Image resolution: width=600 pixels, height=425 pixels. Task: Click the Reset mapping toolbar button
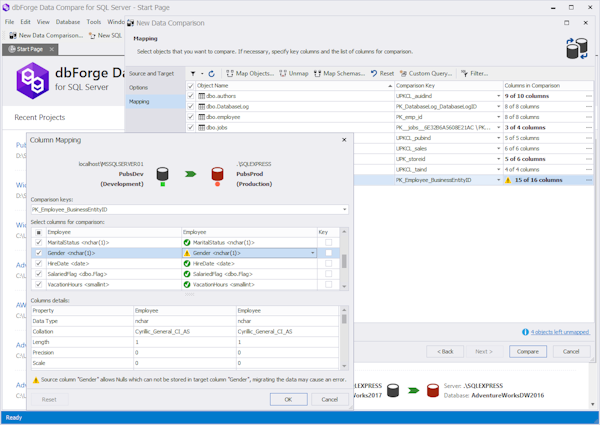tap(382, 73)
